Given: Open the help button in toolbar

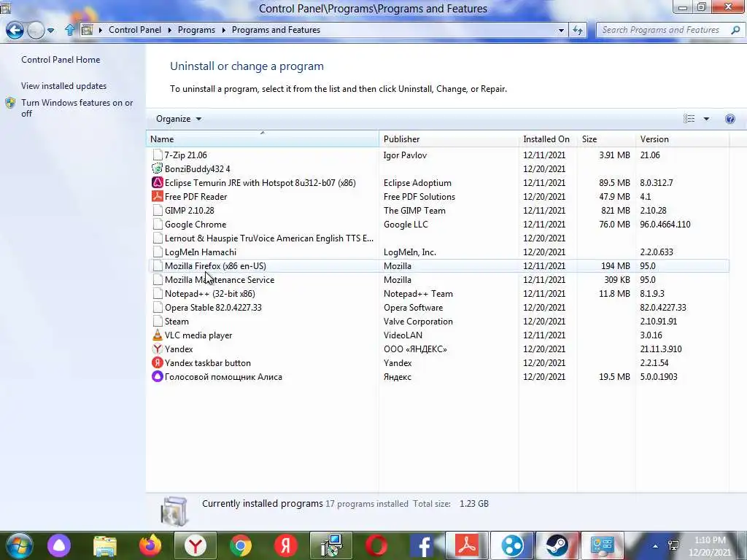Looking at the screenshot, I should (x=729, y=119).
